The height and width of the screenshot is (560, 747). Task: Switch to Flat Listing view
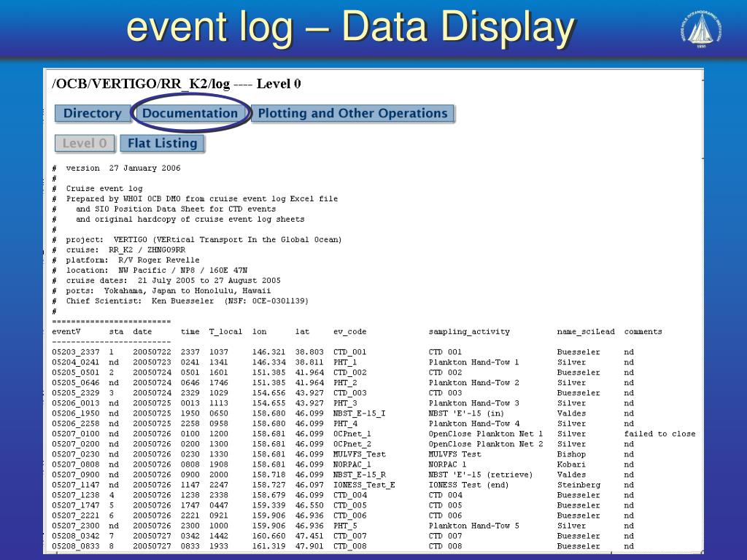[x=163, y=144]
